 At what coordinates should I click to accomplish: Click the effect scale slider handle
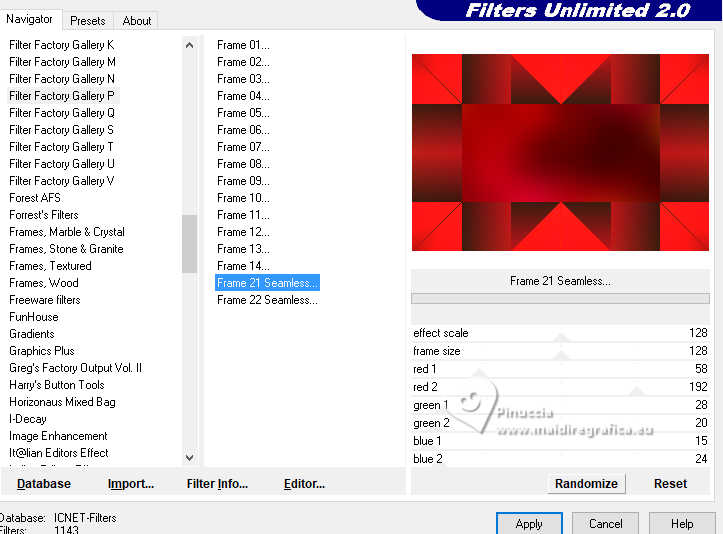pos(561,338)
